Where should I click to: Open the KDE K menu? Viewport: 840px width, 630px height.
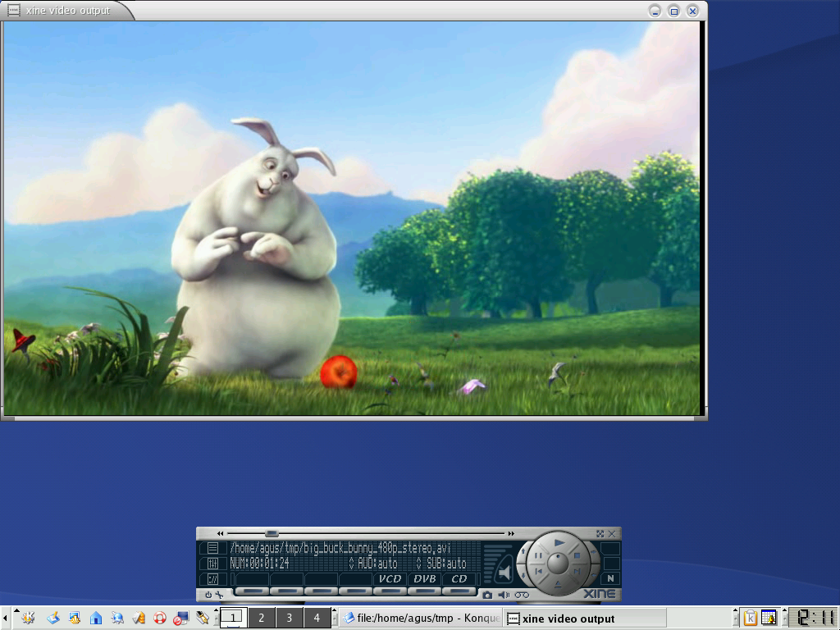pyautogui.click(x=27, y=619)
